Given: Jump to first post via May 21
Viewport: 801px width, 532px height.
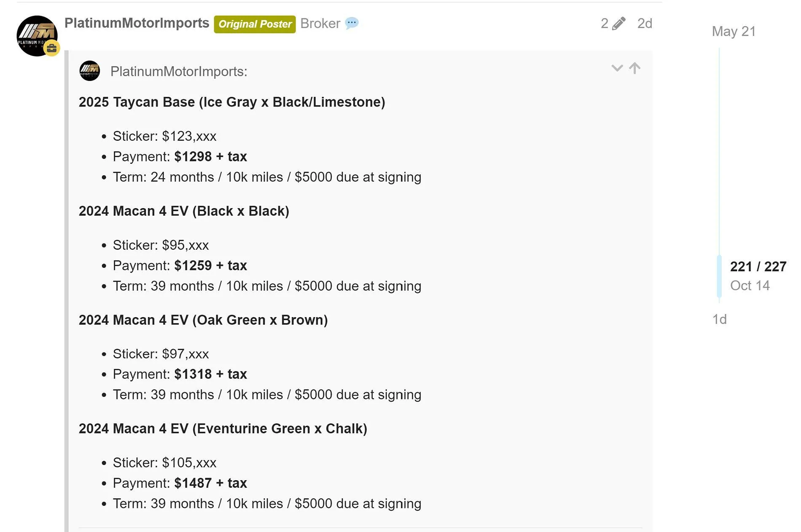Looking at the screenshot, I should 734,32.
